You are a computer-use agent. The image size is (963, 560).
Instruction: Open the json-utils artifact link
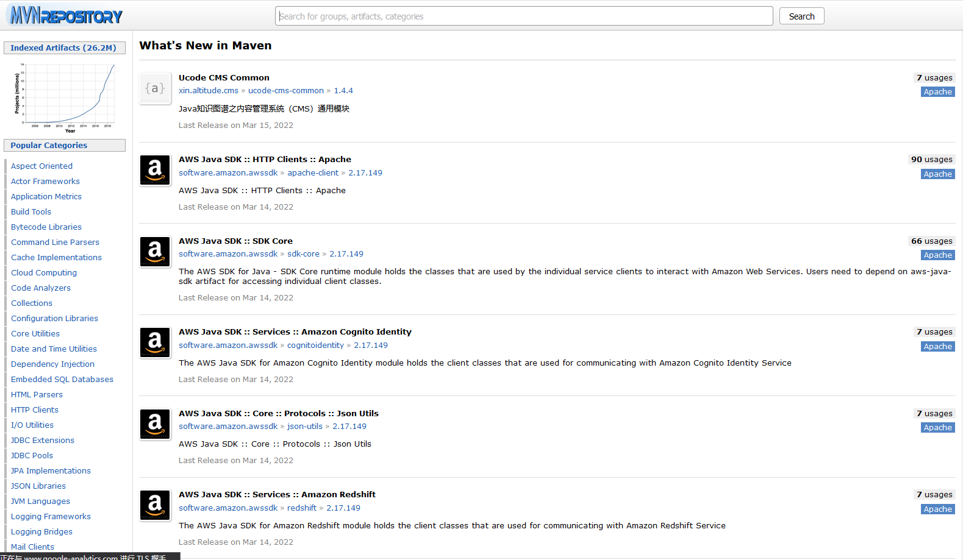pyautogui.click(x=305, y=426)
